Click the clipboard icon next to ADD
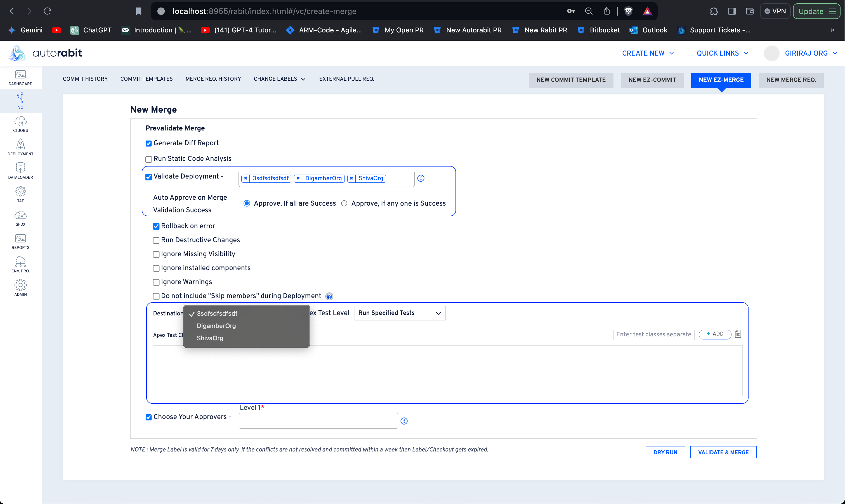845x504 pixels. [738, 334]
